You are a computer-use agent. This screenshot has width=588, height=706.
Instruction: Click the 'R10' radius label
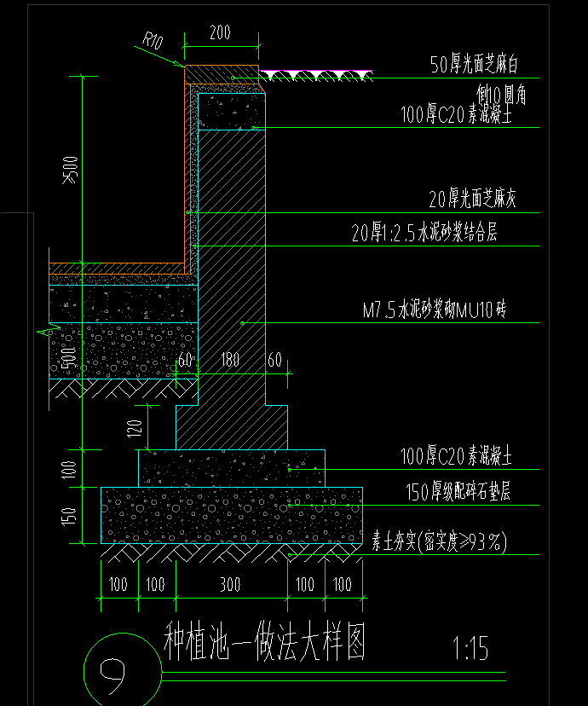click(x=152, y=40)
